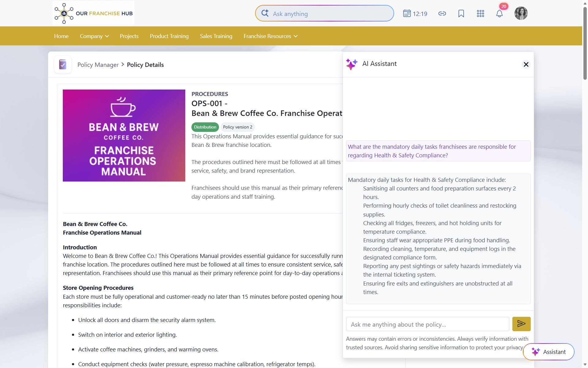Viewport: 588px width, 368px height.
Task: Click the 'Answers may contain errors' disclaimer text
Action: click(x=437, y=343)
